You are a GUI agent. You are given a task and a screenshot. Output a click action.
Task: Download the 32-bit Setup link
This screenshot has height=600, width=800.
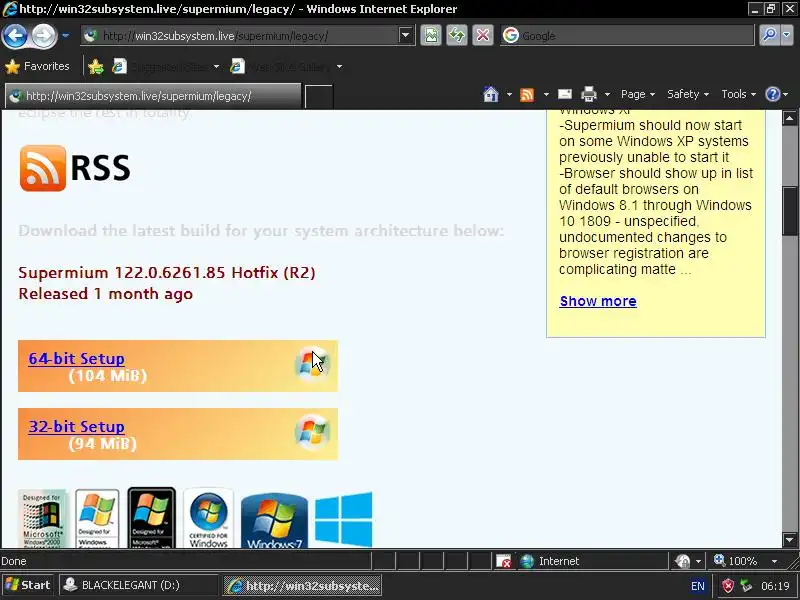(77, 427)
